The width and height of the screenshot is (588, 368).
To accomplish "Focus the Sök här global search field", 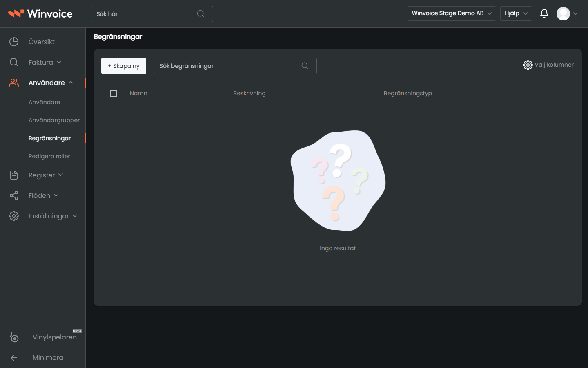I will pyautogui.click(x=152, y=14).
